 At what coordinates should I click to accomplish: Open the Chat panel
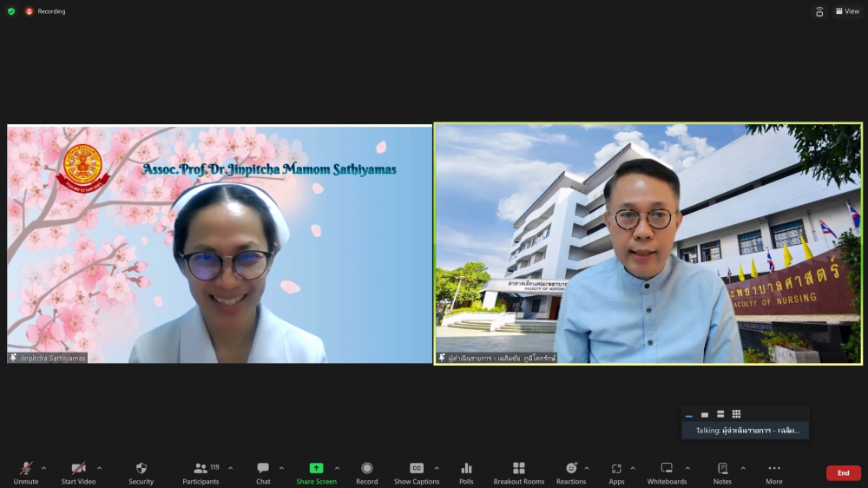pos(263,472)
